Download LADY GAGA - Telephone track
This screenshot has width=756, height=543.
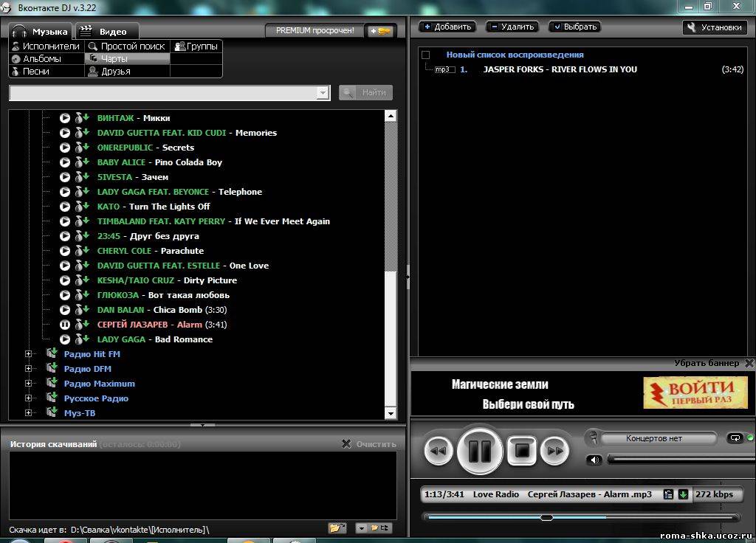[82, 191]
